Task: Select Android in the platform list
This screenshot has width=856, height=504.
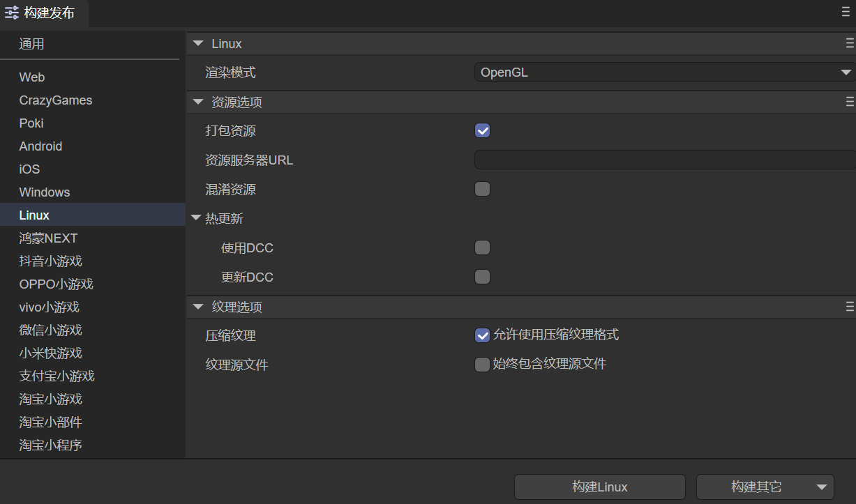Action: coord(40,146)
